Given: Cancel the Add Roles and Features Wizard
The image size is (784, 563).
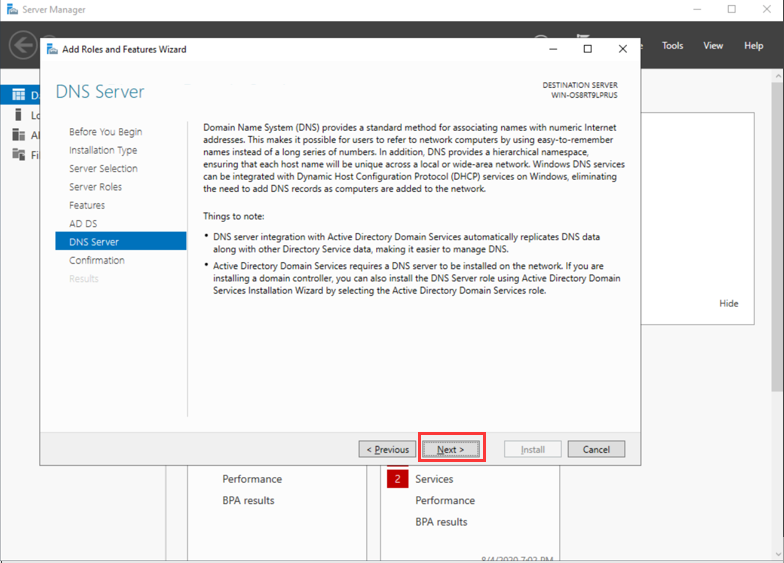Looking at the screenshot, I should [x=596, y=449].
